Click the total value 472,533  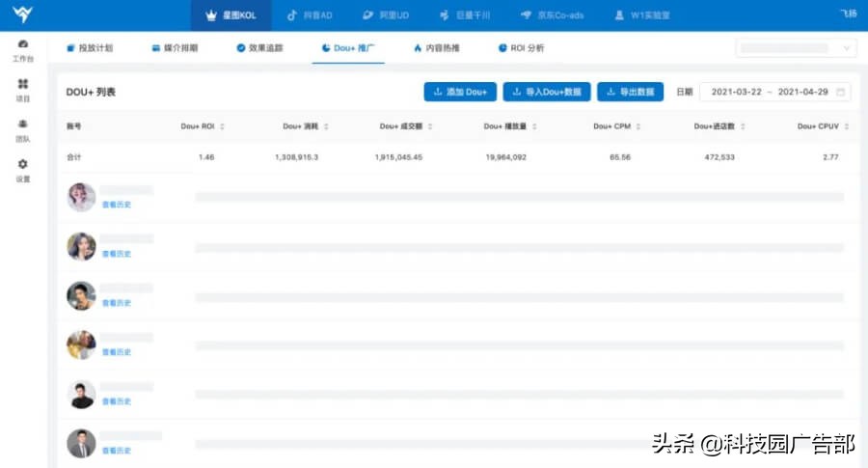tap(719, 157)
